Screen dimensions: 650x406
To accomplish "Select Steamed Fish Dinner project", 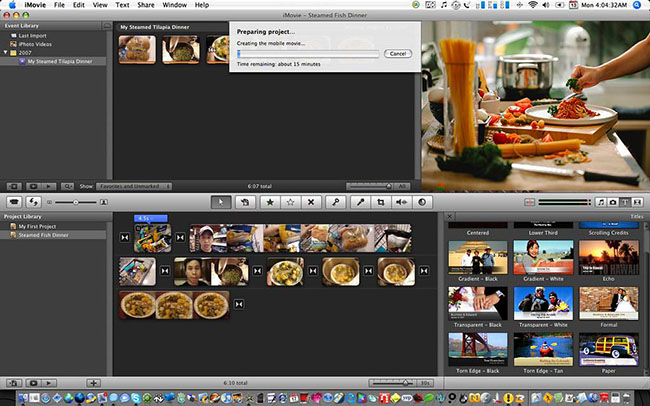I will (43, 235).
